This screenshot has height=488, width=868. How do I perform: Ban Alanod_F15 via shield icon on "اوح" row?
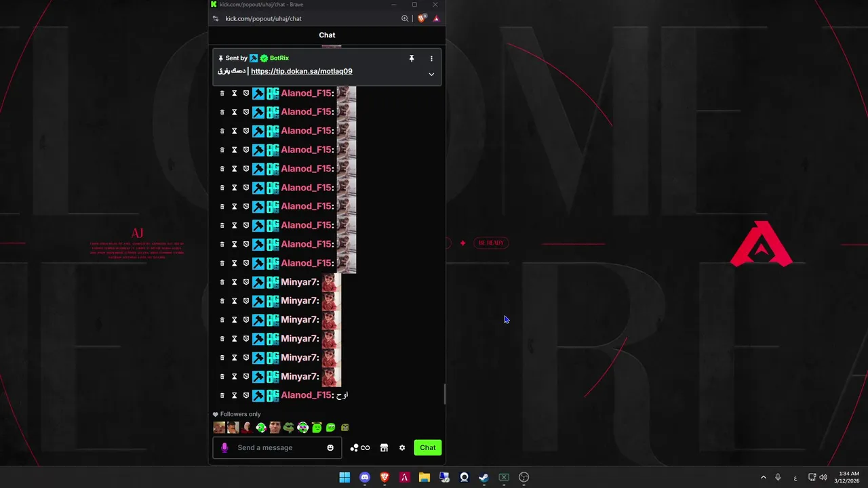246,395
